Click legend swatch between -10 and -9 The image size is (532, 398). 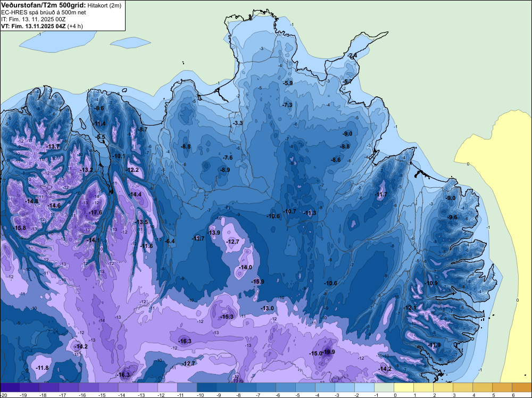tap(206, 388)
